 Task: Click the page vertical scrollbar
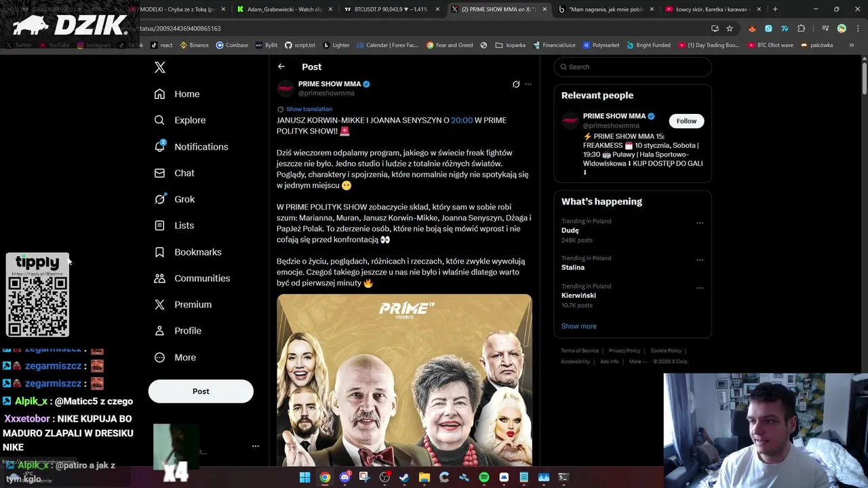tap(864, 78)
